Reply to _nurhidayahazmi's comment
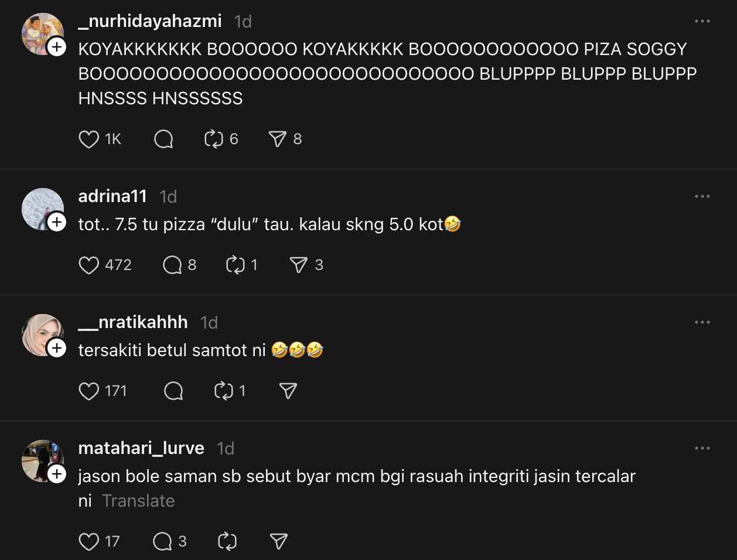 coord(163,139)
